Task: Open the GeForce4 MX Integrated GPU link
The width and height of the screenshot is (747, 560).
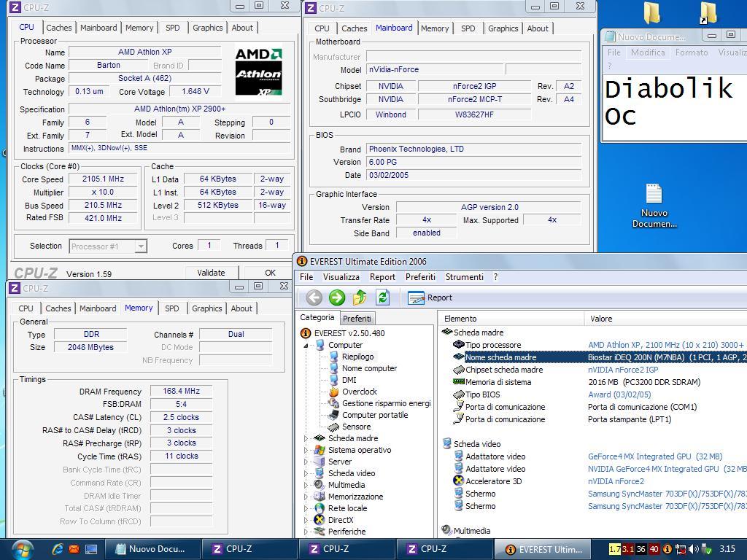Action: click(x=655, y=456)
